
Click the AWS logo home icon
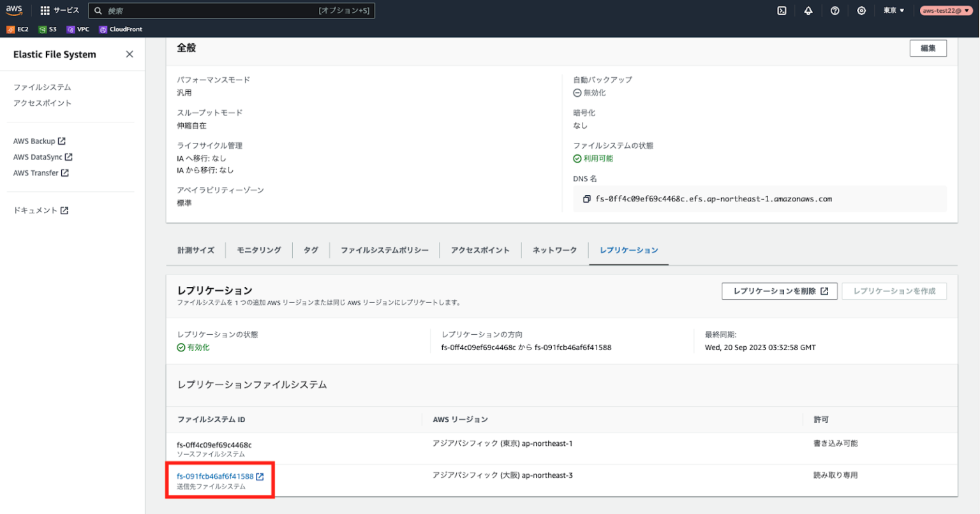pyautogui.click(x=14, y=10)
